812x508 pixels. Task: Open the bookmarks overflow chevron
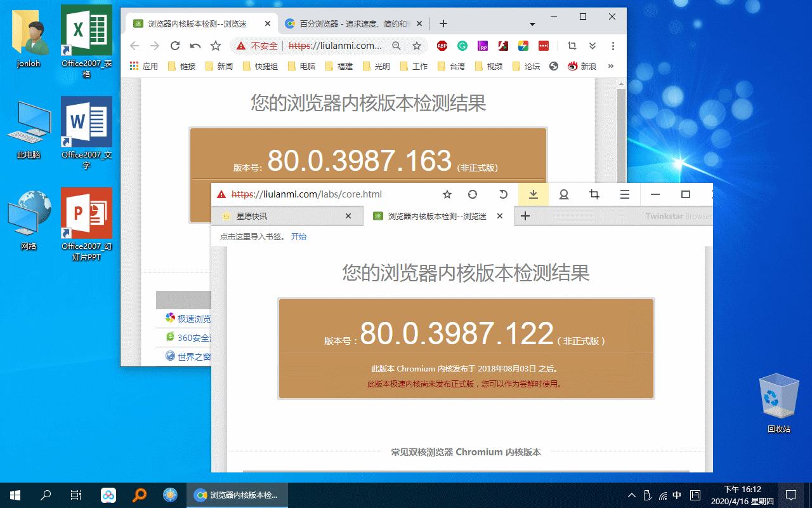(610, 65)
